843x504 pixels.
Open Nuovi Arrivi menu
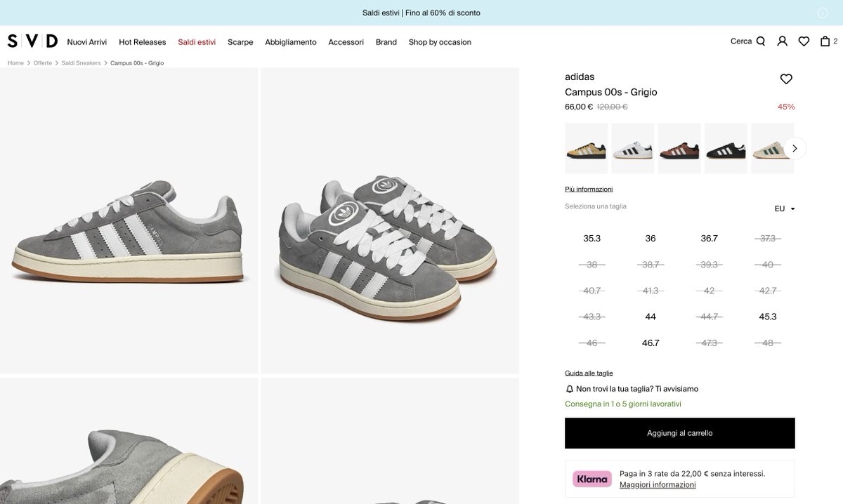(87, 42)
